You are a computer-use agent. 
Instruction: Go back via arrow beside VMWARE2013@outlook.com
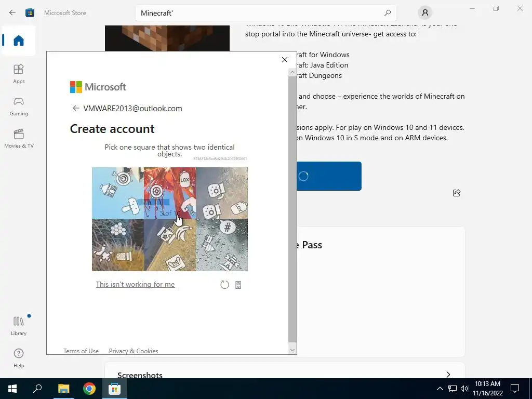76,108
